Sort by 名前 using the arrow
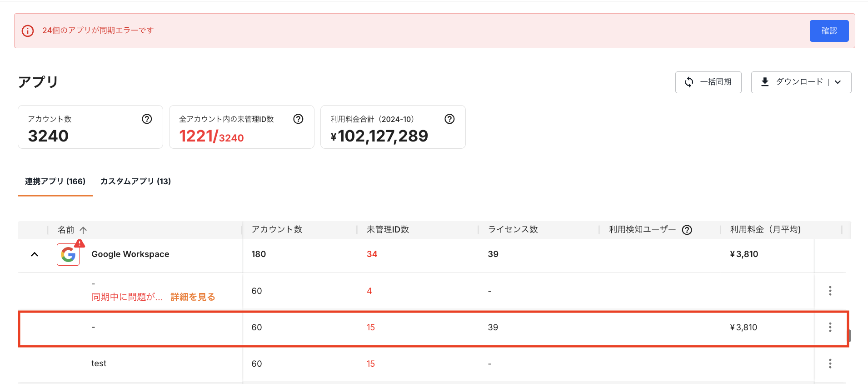 coord(83,230)
